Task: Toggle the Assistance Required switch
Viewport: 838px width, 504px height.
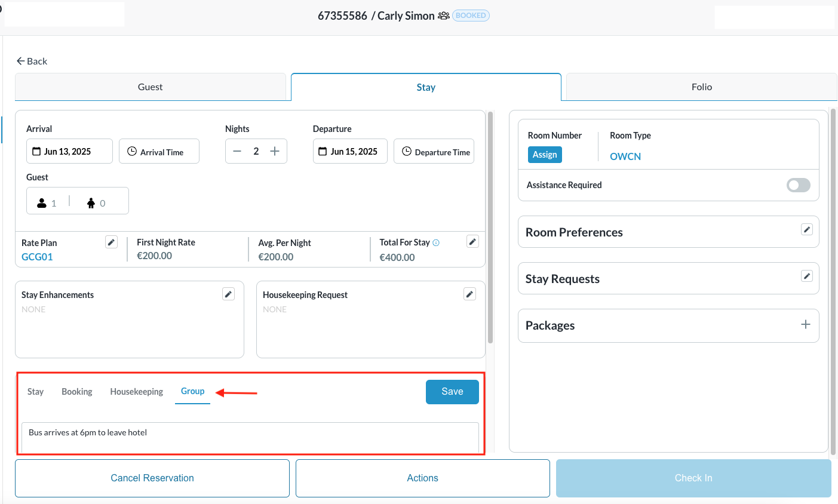Action: [798, 185]
